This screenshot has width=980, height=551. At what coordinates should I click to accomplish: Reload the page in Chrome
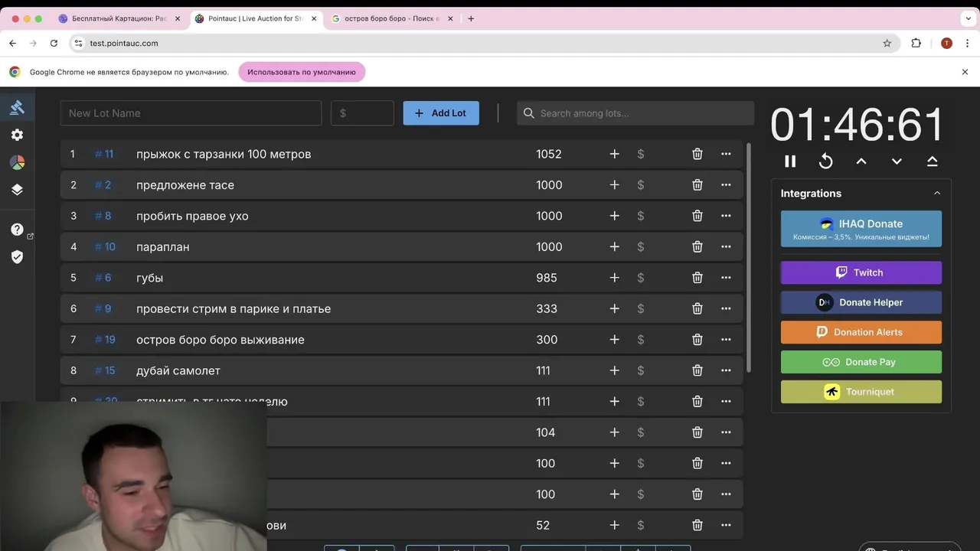[54, 44]
